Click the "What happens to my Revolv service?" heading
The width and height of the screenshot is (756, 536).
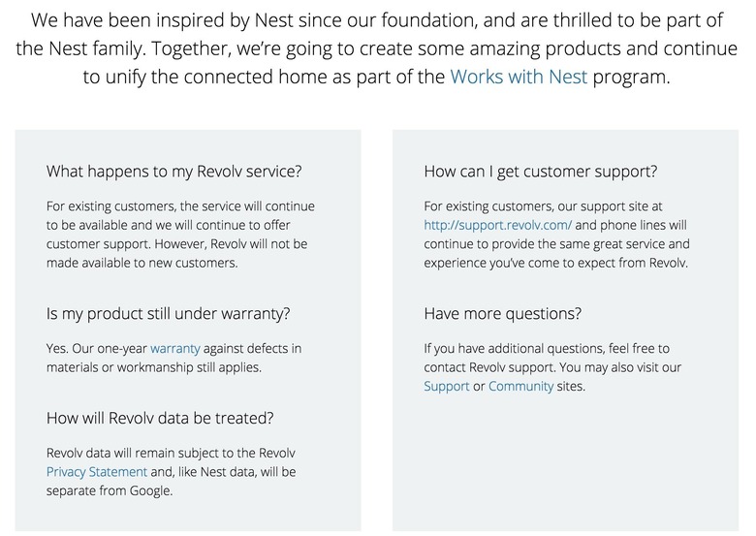(174, 172)
